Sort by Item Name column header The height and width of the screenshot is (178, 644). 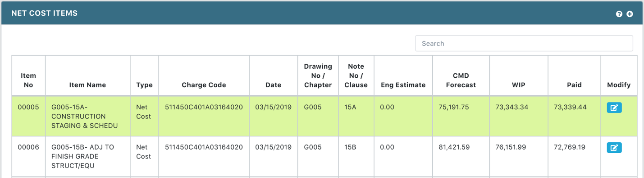click(x=87, y=84)
